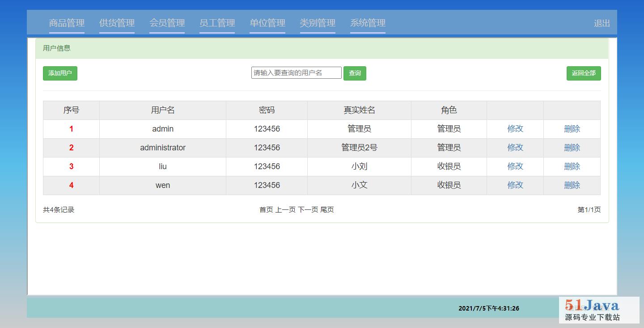
Task: Open the 单位管理 menu
Action: pyautogui.click(x=267, y=23)
